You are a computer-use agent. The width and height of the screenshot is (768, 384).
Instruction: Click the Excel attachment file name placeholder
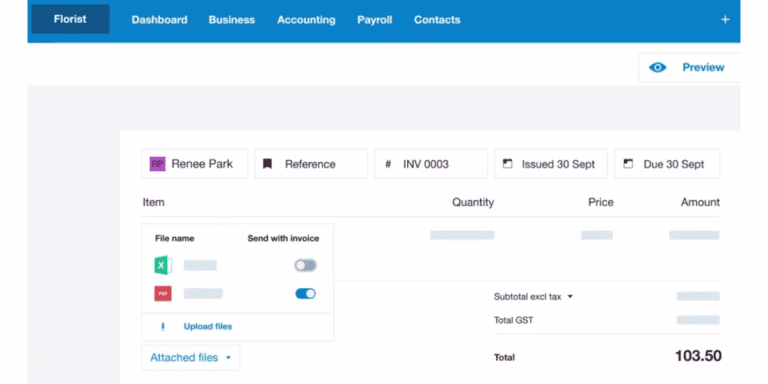point(200,265)
